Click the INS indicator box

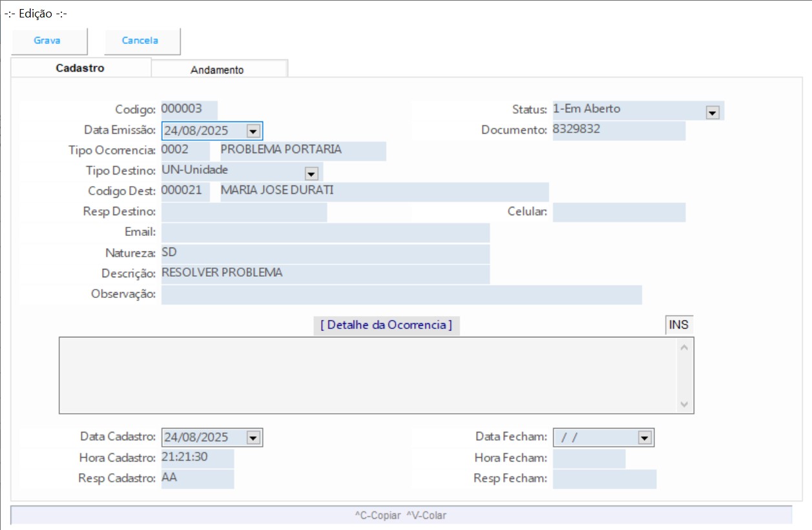(678, 325)
